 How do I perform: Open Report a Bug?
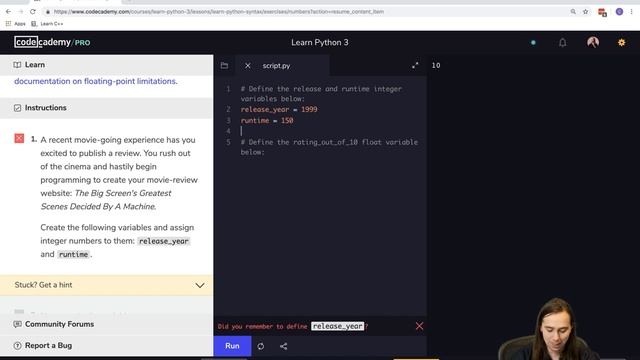[107, 345]
